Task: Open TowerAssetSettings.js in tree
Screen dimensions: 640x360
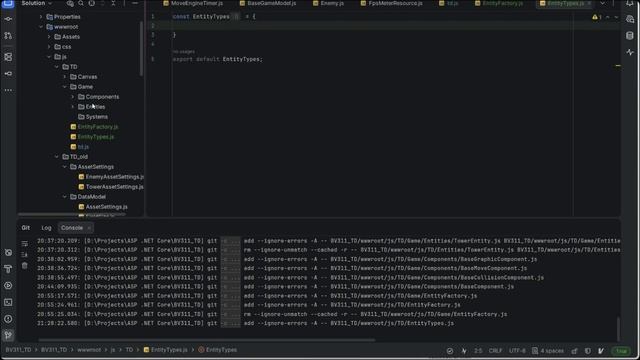Action: click(114, 187)
